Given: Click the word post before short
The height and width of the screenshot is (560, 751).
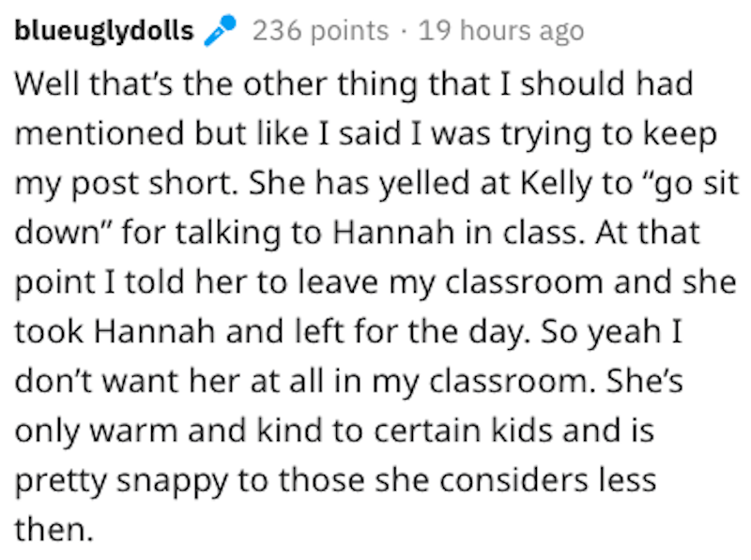Looking at the screenshot, I should coord(104,185).
